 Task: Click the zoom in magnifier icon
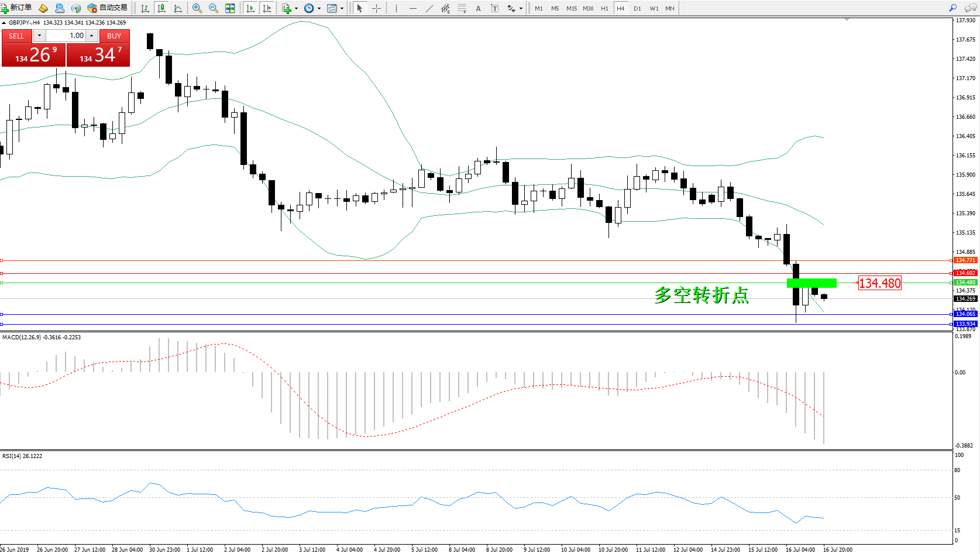click(x=197, y=8)
